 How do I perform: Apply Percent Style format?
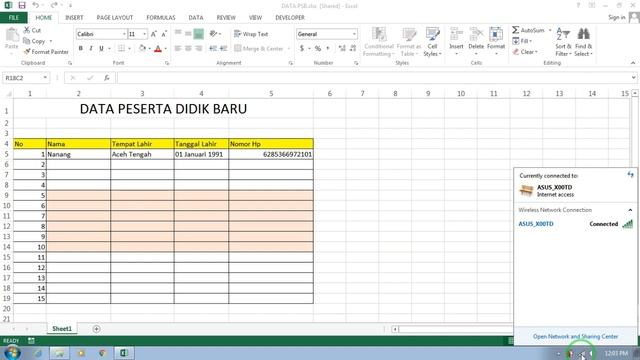point(318,48)
